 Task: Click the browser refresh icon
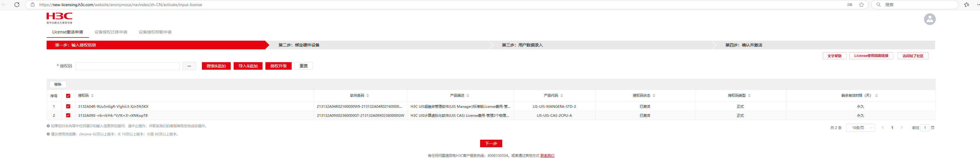pos(17,5)
